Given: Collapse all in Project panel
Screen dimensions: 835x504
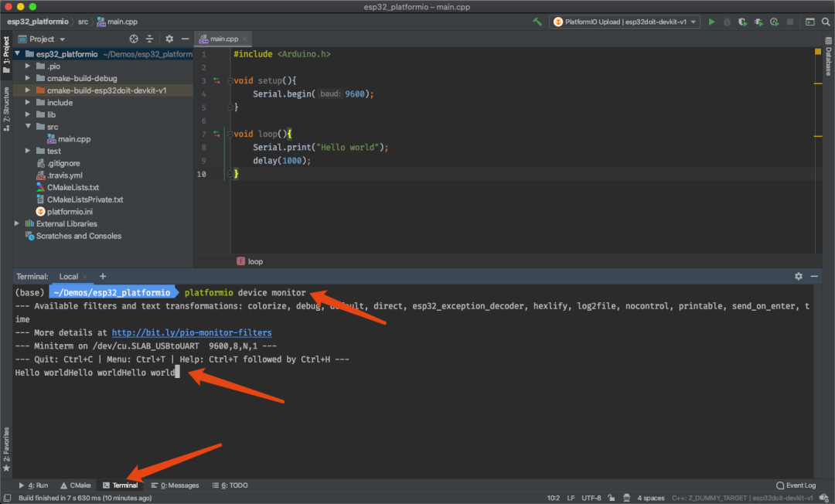Looking at the screenshot, I should pos(151,39).
